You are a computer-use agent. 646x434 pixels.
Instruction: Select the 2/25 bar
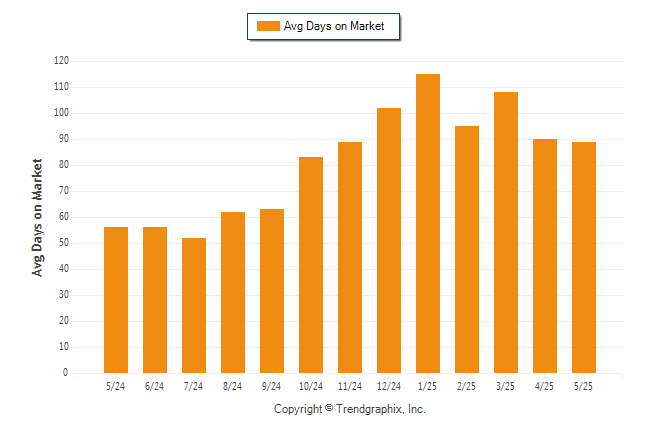pos(467,250)
